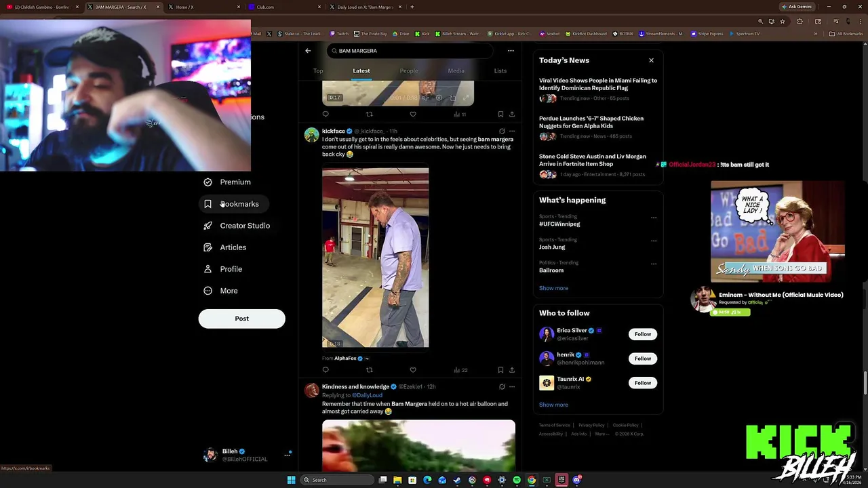Open the Terms of Service footer link

(554, 425)
